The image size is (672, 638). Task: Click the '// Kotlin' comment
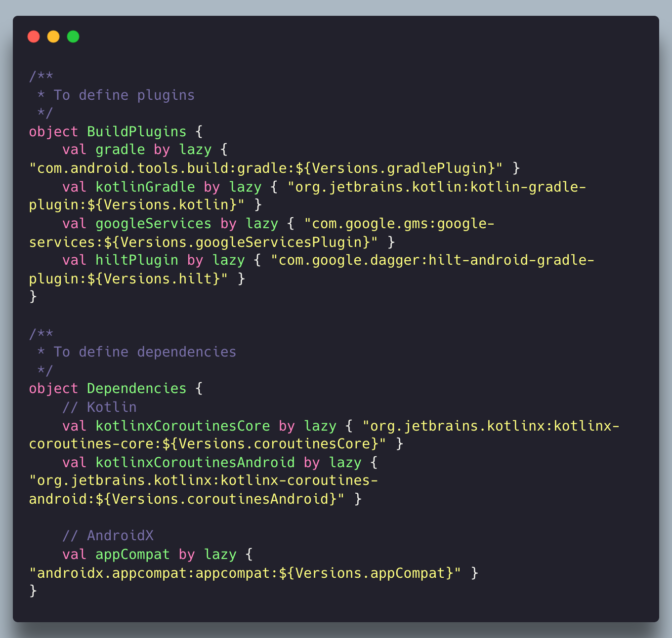[x=99, y=407]
